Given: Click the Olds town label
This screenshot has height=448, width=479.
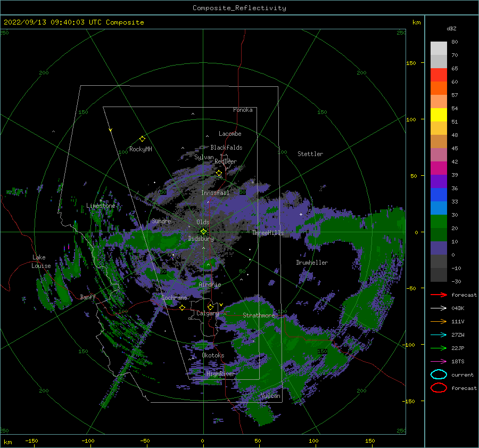Looking at the screenshot, I should pos(203,222).
